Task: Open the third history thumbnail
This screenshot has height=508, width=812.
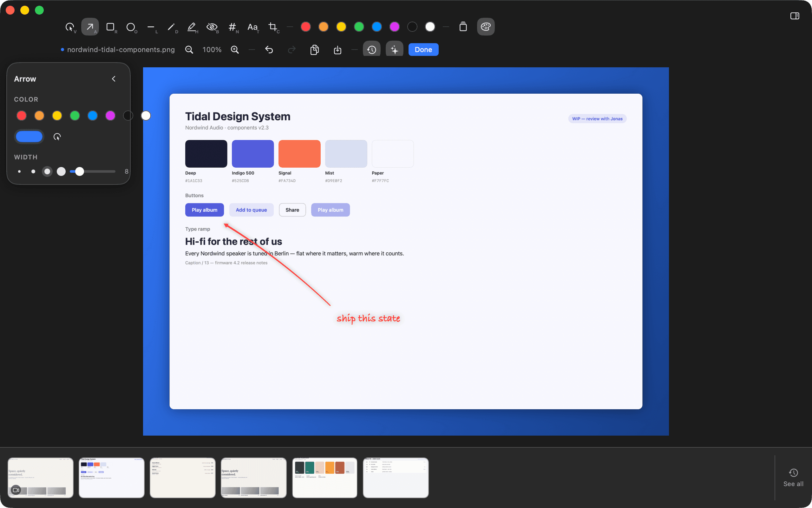Action: [x=182, y=478]
